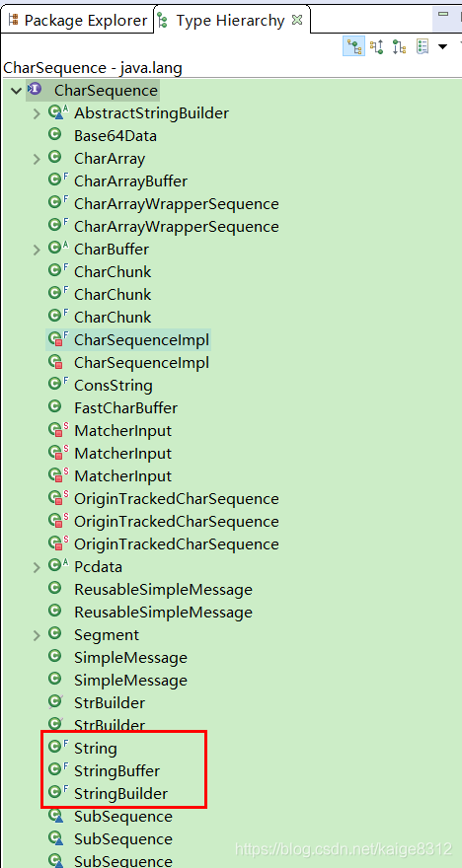The image size is (462, 868).
Task: Click the first MatcherInput static class icon
Action: 56,430
